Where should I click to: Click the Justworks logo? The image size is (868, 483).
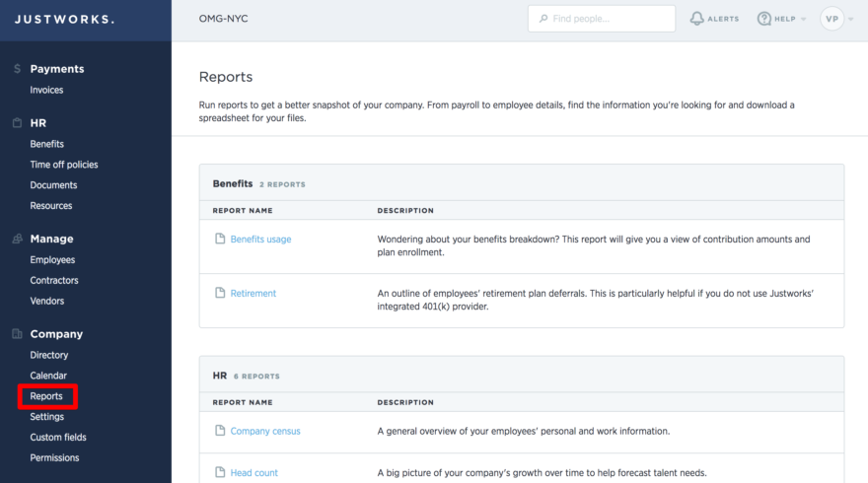pyautogui.click(x=64, y=20)
